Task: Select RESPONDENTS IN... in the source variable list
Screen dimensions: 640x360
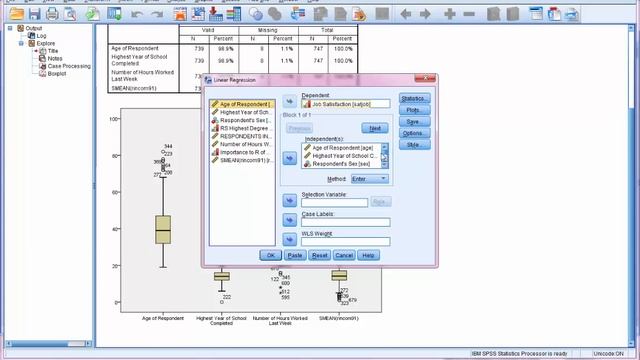Action: [242, 136]
